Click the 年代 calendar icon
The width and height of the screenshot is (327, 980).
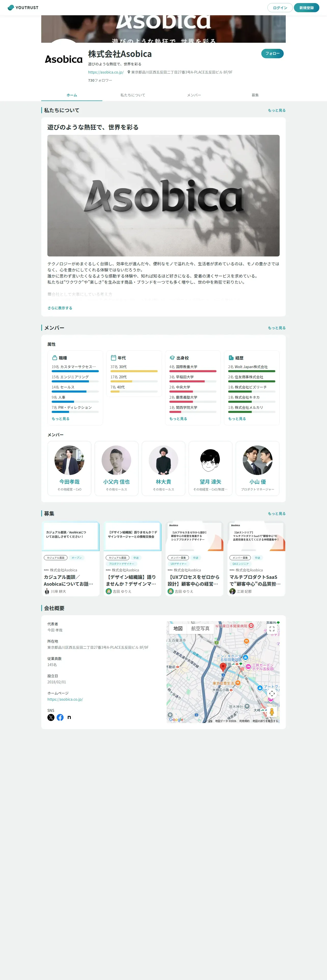pos(113,358)
